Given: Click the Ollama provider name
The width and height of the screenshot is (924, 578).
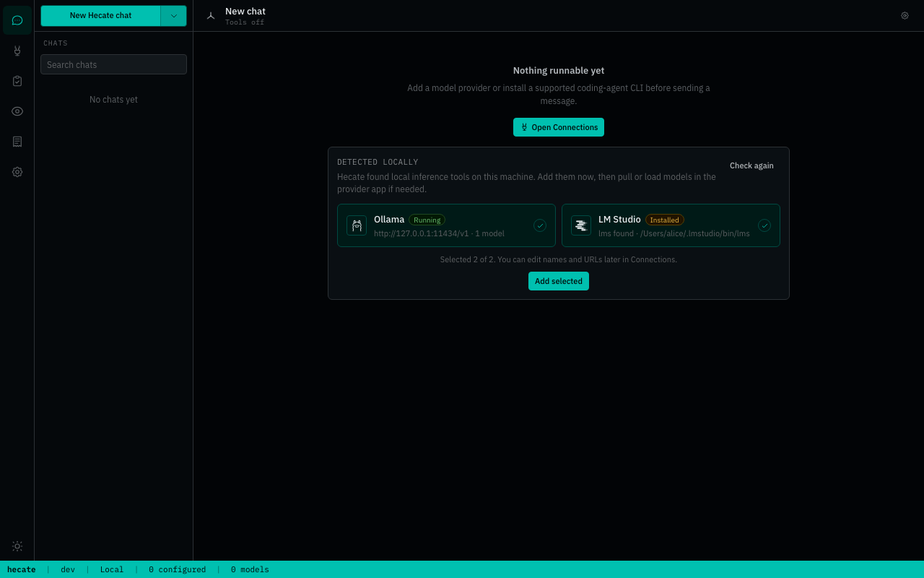Looking at the screenshot, I should (389, 220).
